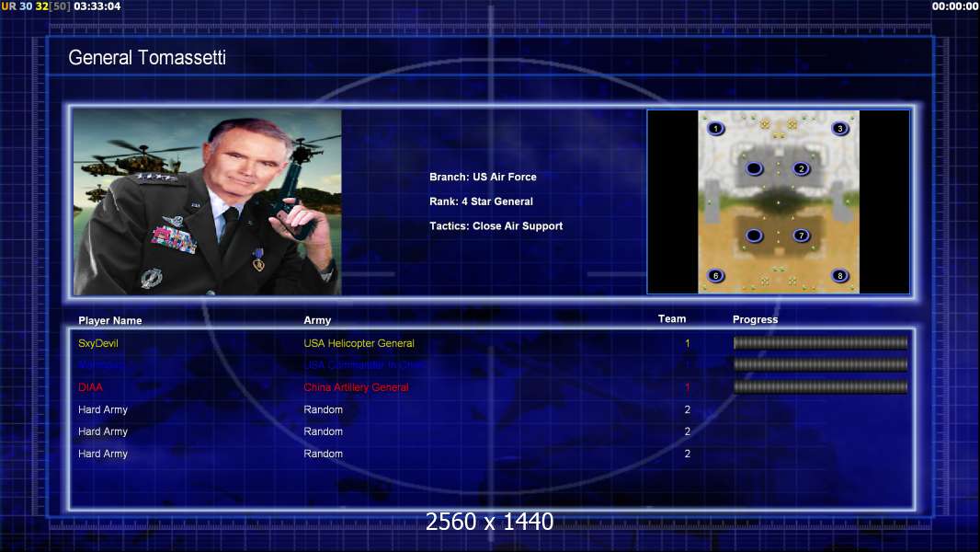Choose start position 7 on the map
The image size is (980, 552).
[x=802, y=236]
